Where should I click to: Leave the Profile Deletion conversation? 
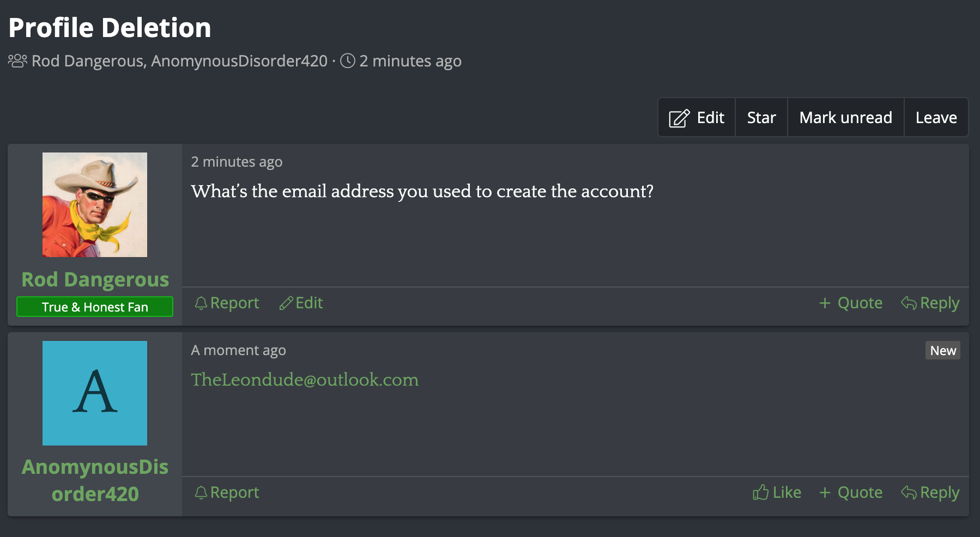936,118
